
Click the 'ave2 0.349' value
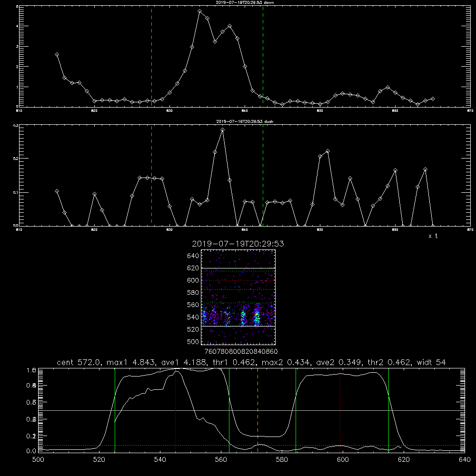pyautogui.click(x=339, y=362)
